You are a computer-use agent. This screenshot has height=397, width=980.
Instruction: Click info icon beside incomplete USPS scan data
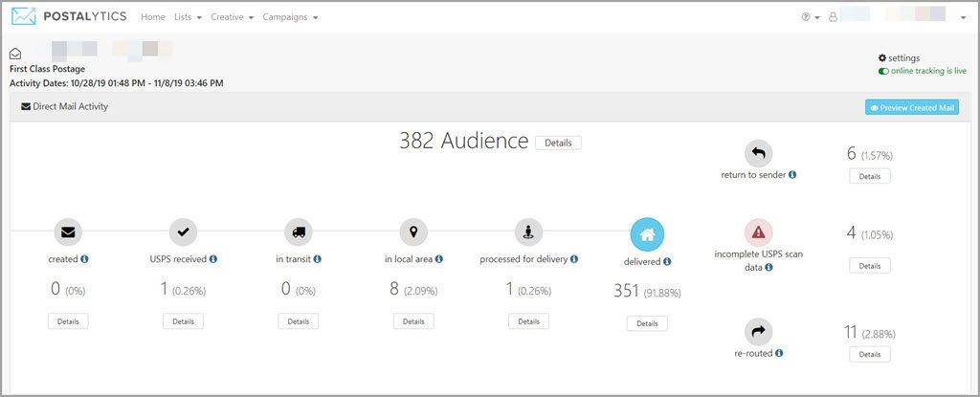(768, 267)
